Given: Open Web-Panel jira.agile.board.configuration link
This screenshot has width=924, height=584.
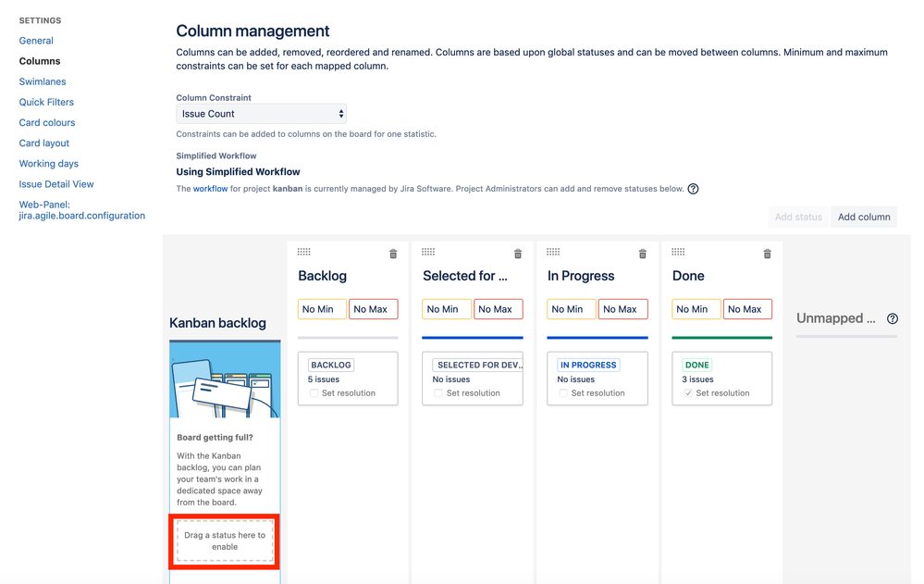Looking at the screenshot, I should point(82,210).
